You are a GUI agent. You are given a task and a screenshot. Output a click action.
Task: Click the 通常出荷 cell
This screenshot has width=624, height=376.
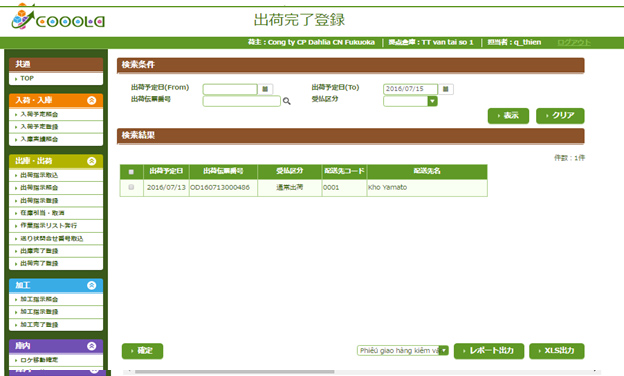click(x=290, y=187)
